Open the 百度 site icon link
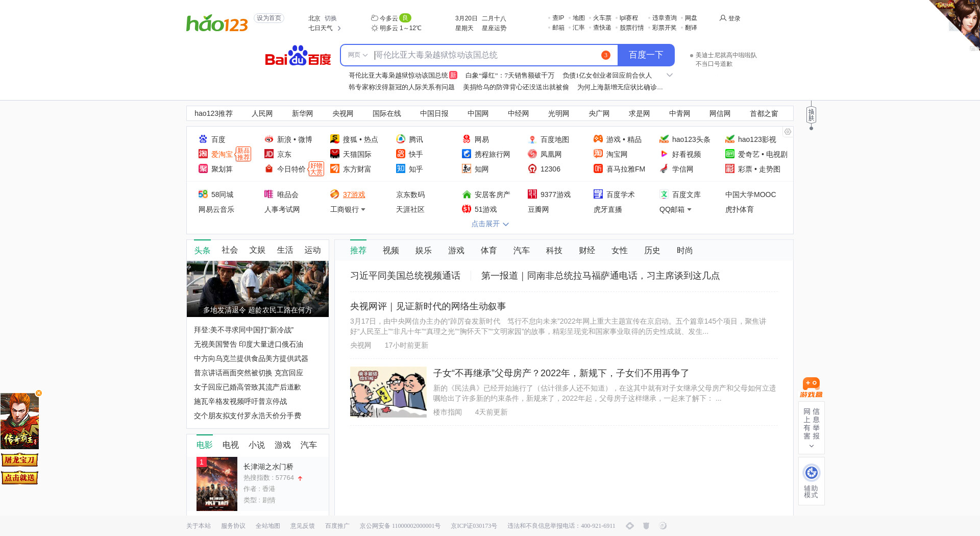 point(203,139)
